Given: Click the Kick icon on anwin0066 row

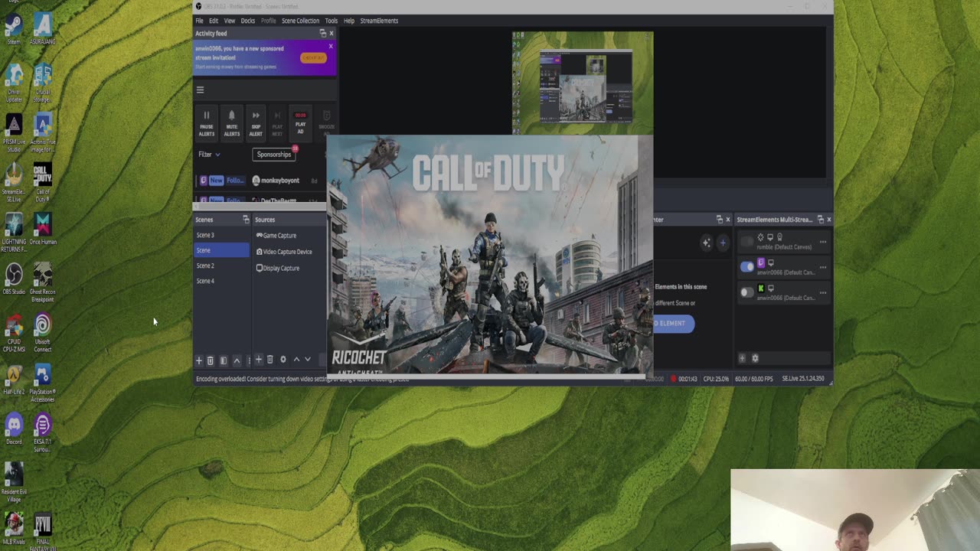Looking at the screenshot, I should pyautogui.click(x=761, y=289).
